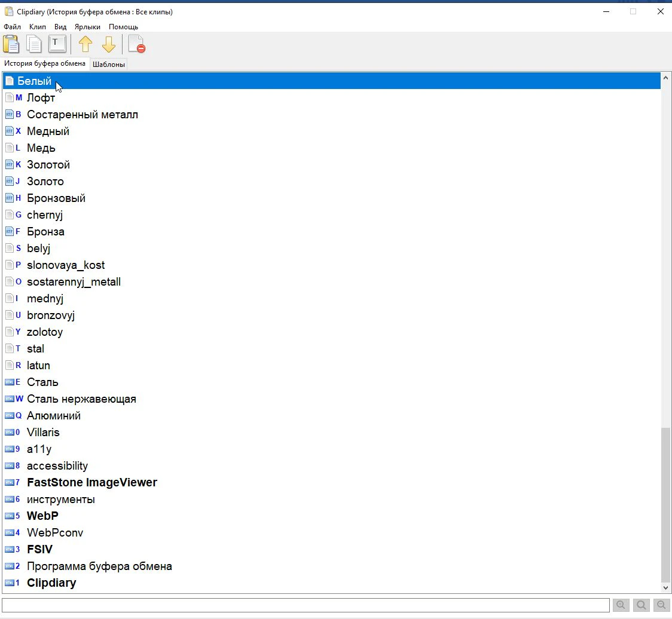Switch to the Шаблоны tab
The width and height of the screenshot is (672, 619).
pyautogui.click(x=109, y=65)
